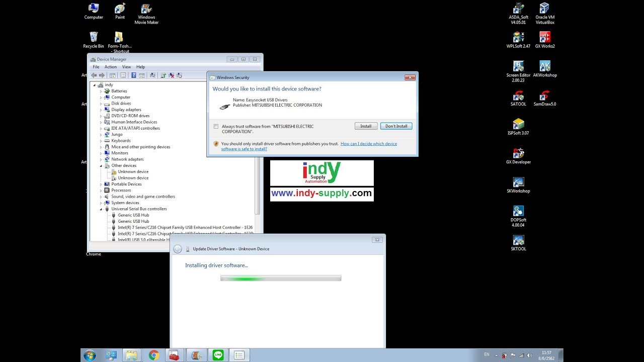Image resolution: width=644 pixels, height=362 pixels.
Task: Click Chrome icon in taskbar
Action: click(154, 355)
